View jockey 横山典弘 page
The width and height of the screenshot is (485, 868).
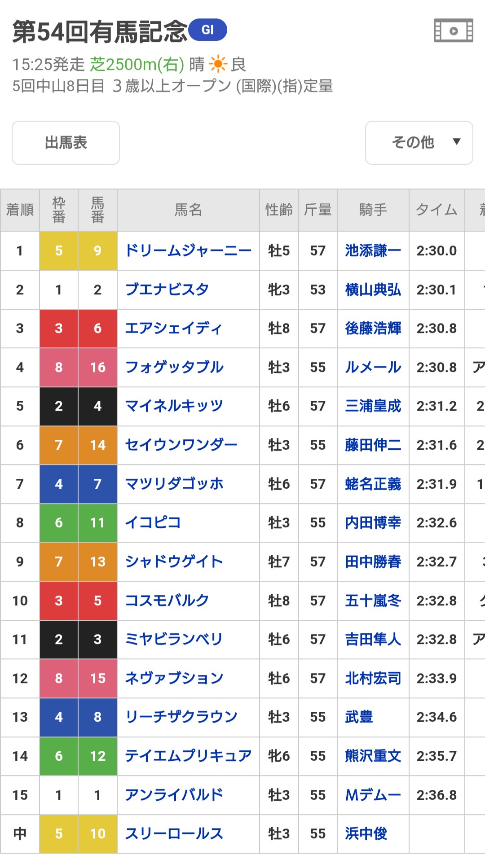[373, 289]
